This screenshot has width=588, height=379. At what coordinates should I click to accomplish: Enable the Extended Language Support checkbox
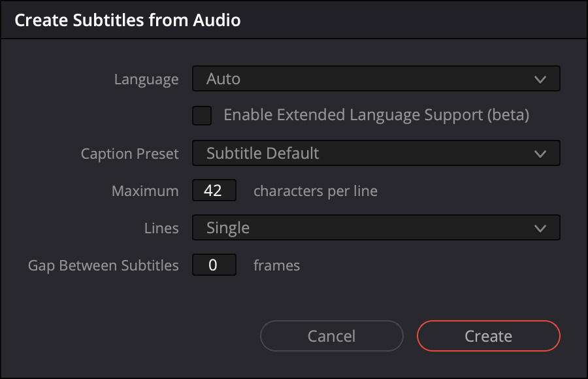(202, 116)
